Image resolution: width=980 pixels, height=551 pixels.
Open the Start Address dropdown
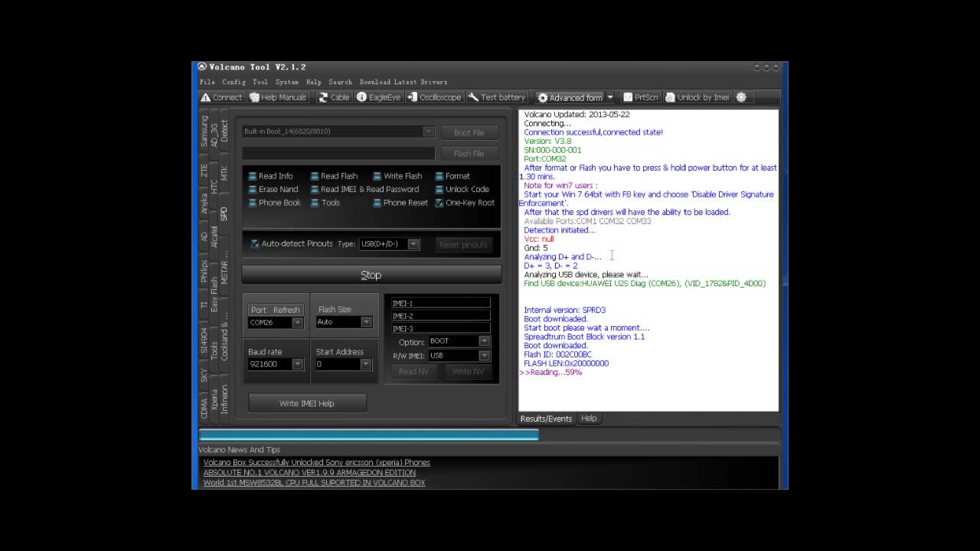[x=366, y=364]
